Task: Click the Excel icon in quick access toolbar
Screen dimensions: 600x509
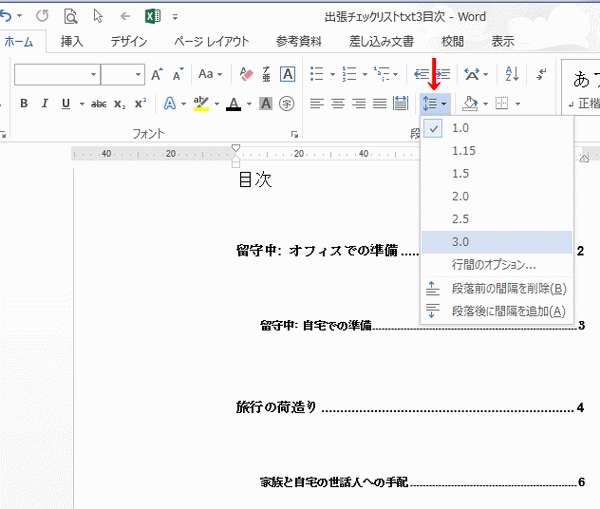Action: coord(152,16)
